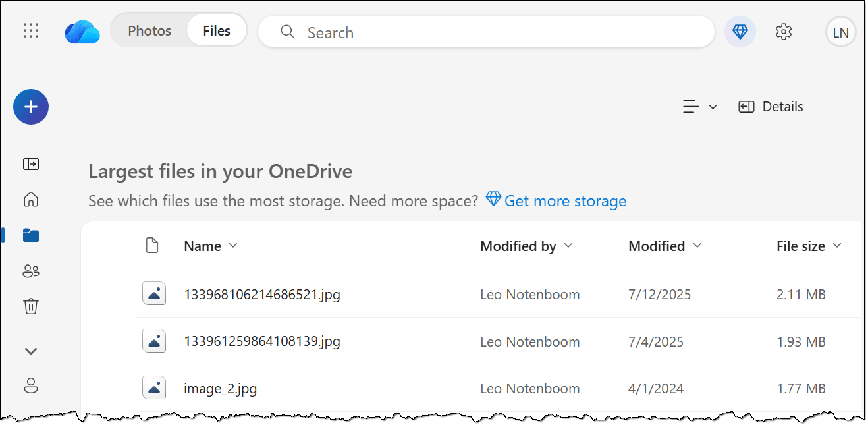
Task: Click the 2.11 MB file size
Action: [801, 295]
